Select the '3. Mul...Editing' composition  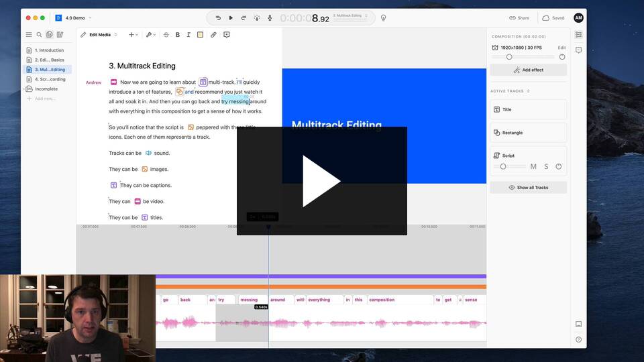coord(48,69)
